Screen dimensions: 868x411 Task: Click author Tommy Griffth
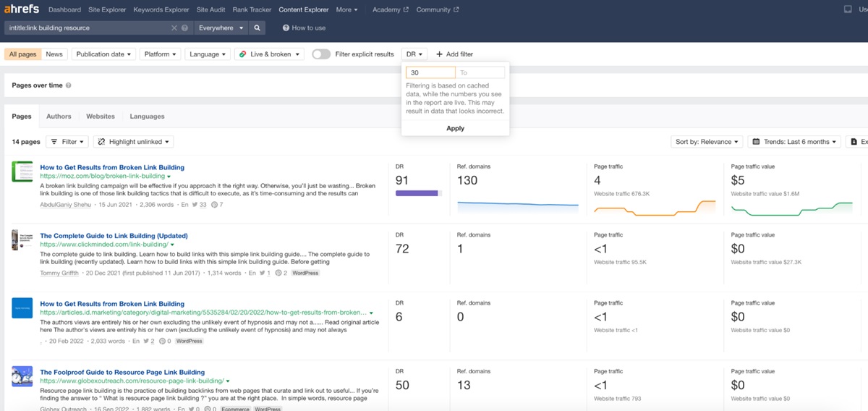point(60,273)
